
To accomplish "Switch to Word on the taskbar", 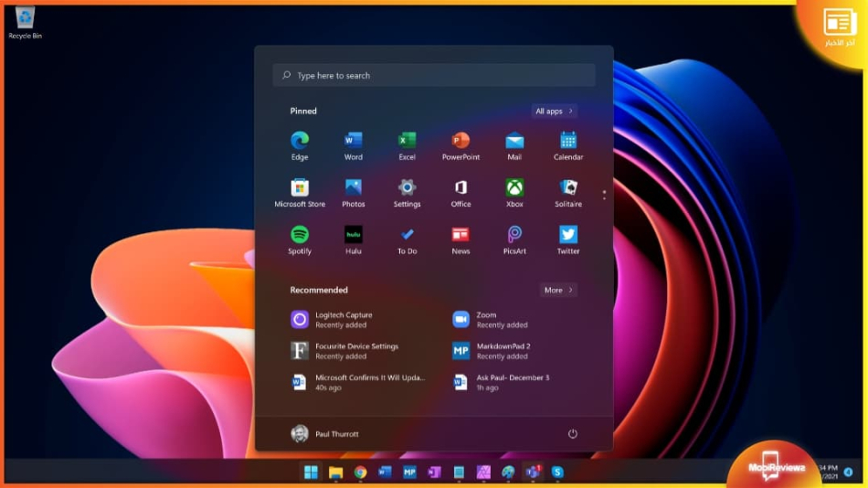I will [385, 472].
